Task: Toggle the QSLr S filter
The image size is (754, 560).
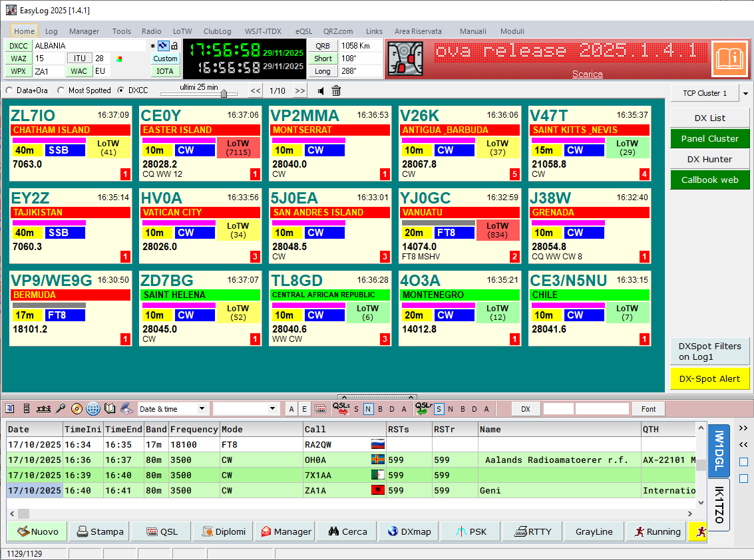Action: click(x=439, y=409)
